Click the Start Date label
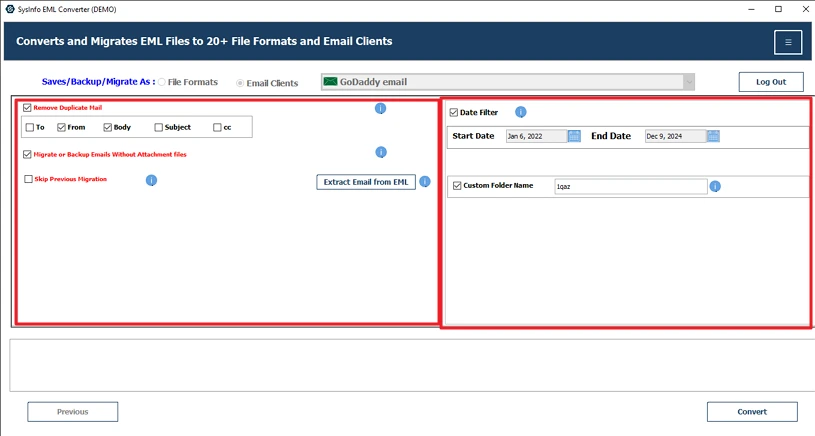The image size is (815, 436). [473, 136]
